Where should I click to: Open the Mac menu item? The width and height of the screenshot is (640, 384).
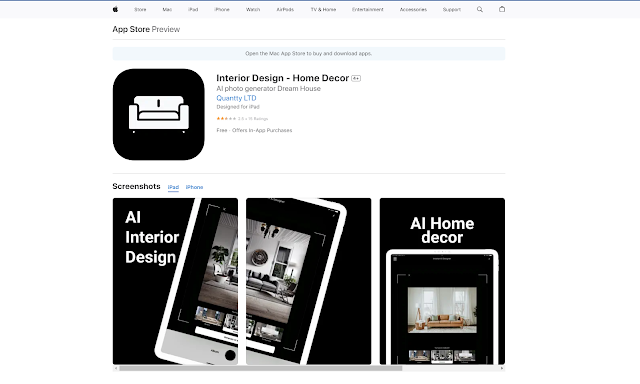coord(167,9)
